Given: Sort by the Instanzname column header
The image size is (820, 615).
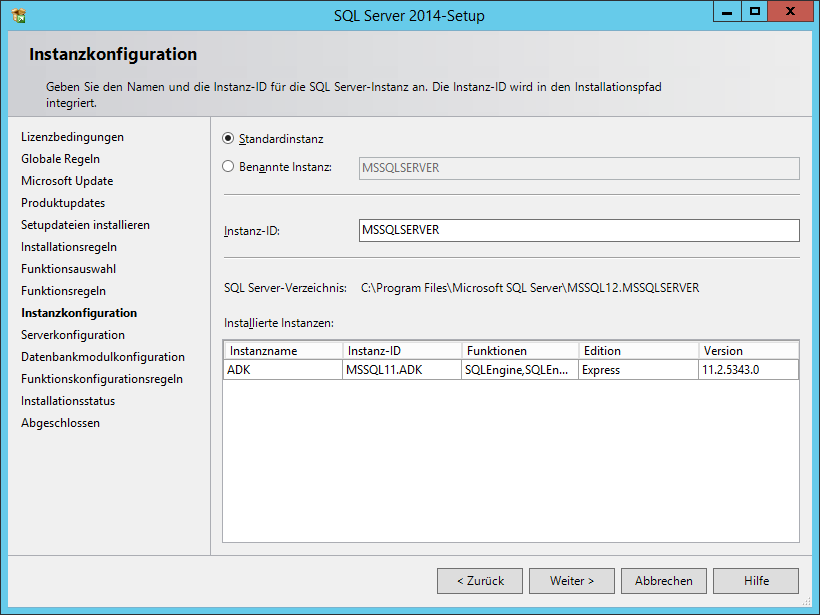Looking at the screenshot, I should coord(282,351).
